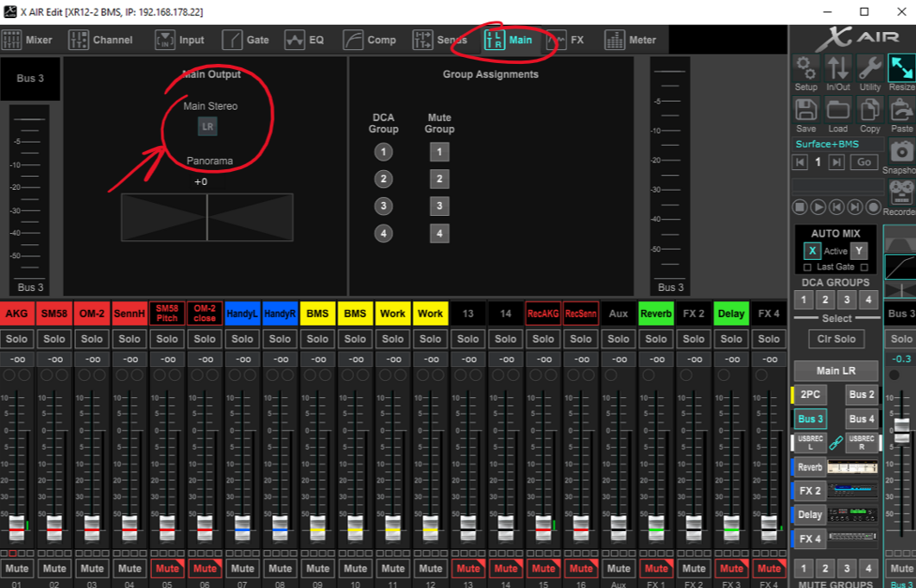Go to the Input tab
Viewport: 916px width, 588px height.
coord(180,40)
